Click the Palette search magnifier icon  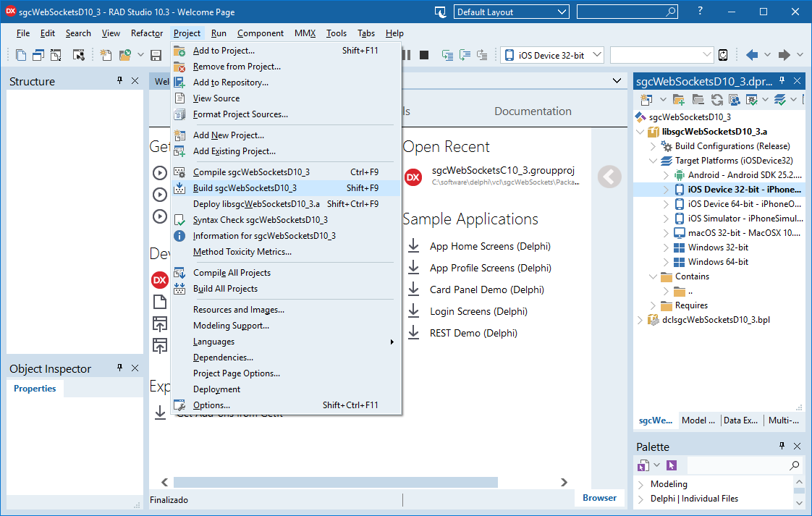794,465
